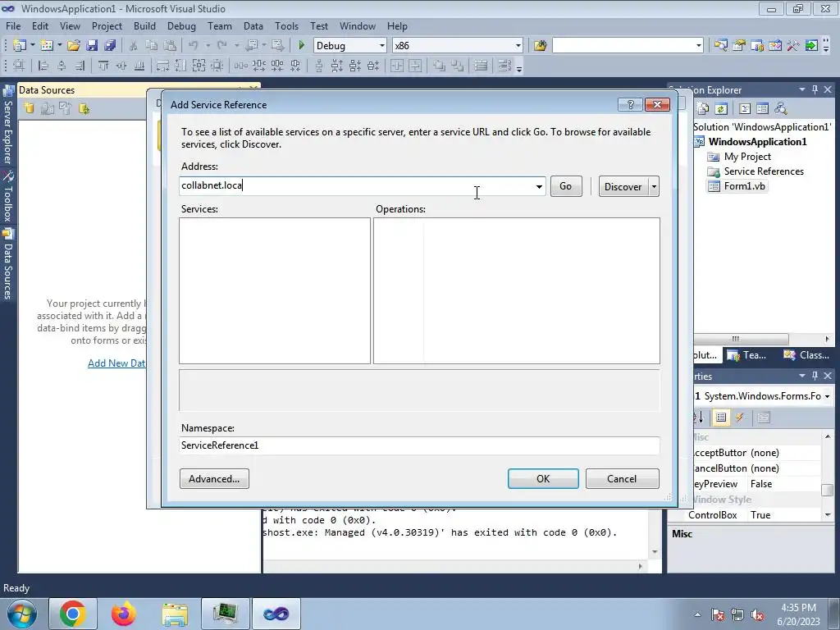Click the Save All icon
The width and height of the screenshot is (840, 630).
(111, 46)
